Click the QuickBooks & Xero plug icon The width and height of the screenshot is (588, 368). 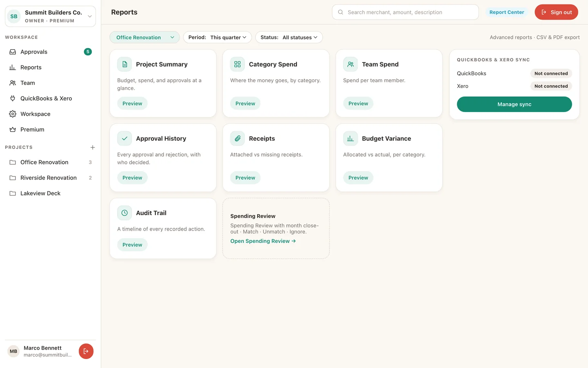coord(13,99)
